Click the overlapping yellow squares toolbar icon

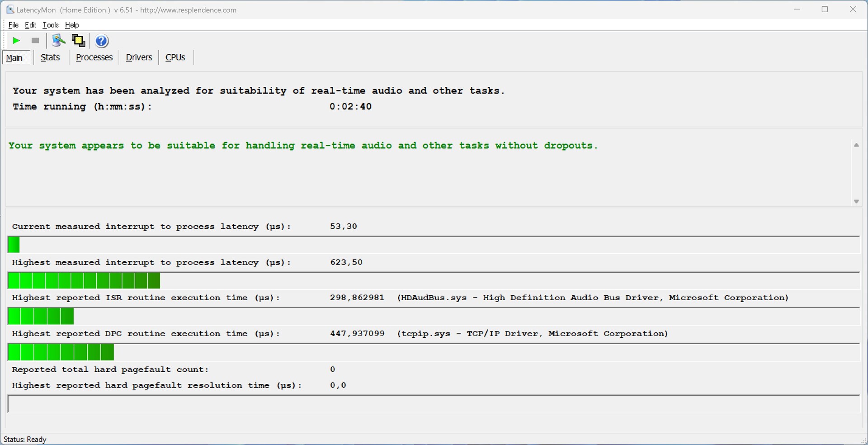click(x=79, y=41)
